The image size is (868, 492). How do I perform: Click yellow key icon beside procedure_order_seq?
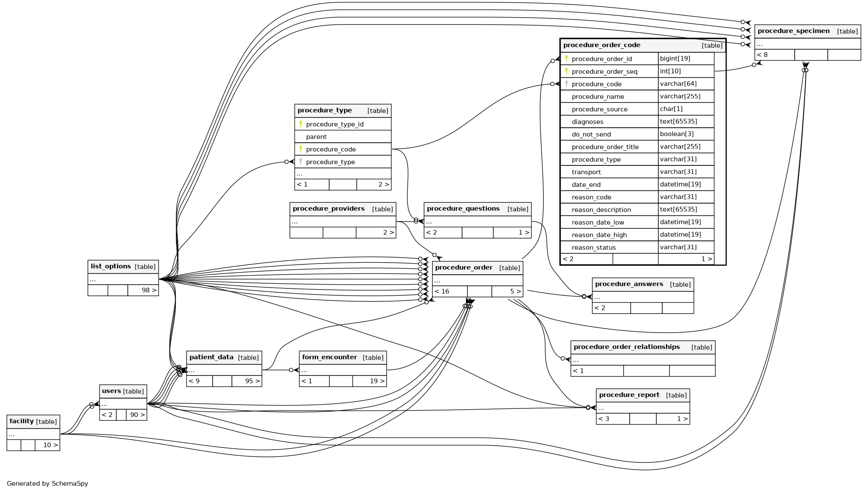tap(566, 71)
